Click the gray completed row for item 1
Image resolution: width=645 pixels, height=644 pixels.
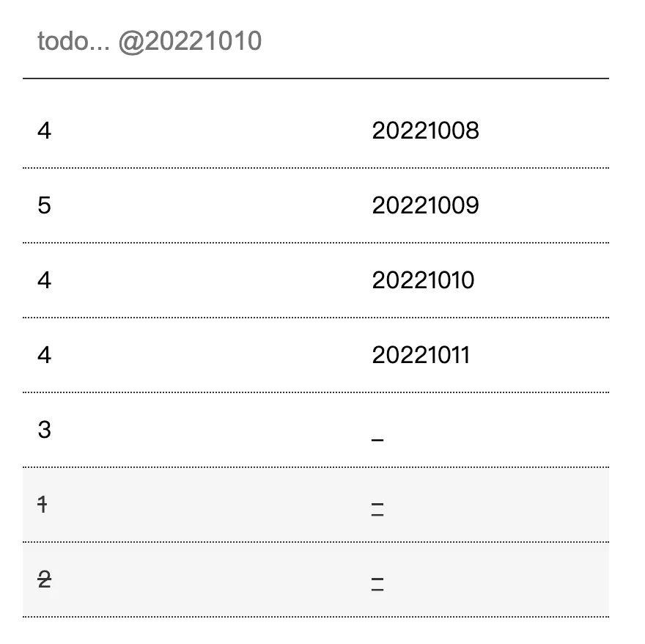[220, 505]
